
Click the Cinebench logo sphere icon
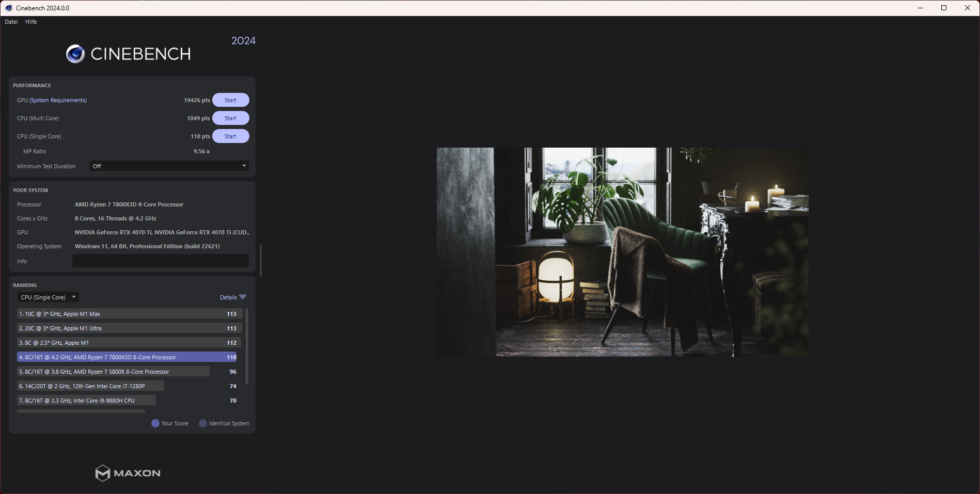click(75, 54)
